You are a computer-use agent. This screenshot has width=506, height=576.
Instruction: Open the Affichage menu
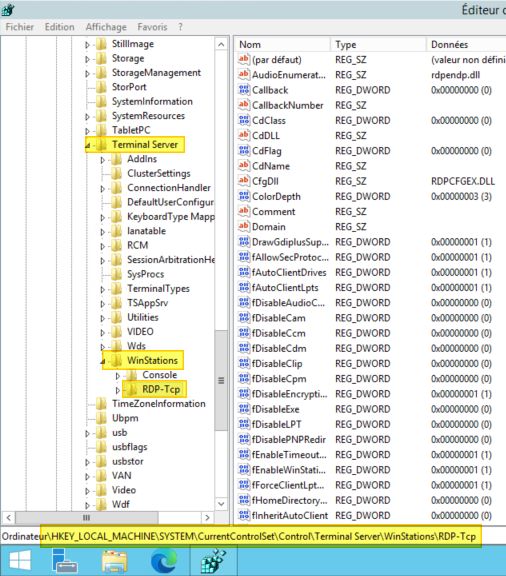(x=106, y=27)
